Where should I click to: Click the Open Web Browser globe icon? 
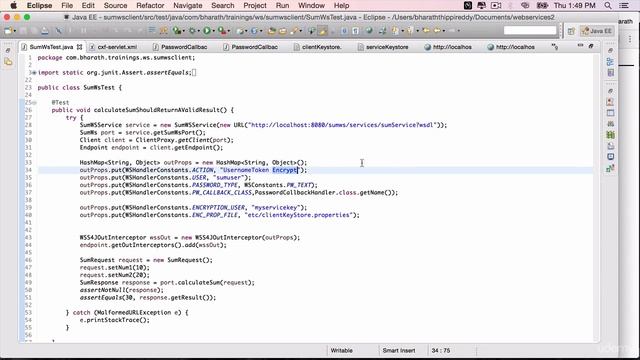click(x=369, y=31)
